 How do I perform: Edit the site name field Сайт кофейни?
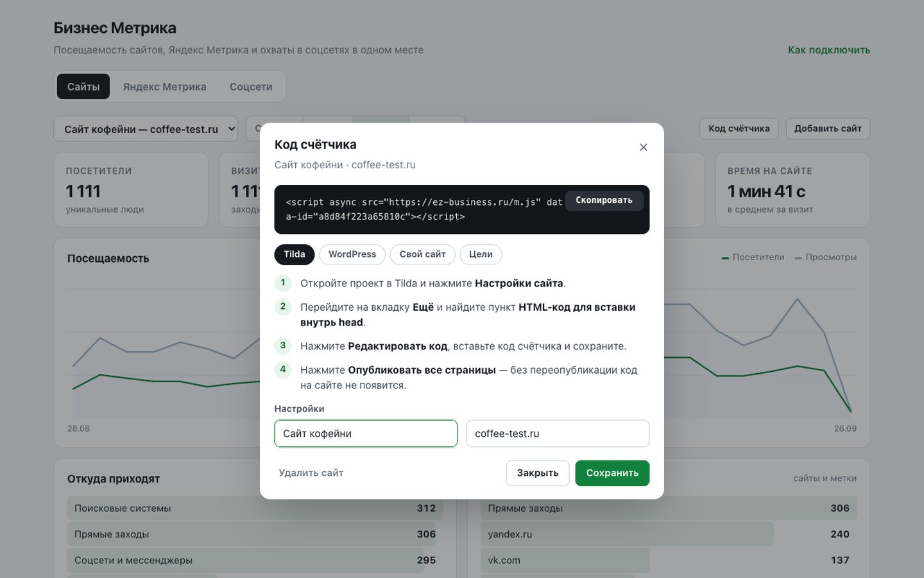(366, 433)
